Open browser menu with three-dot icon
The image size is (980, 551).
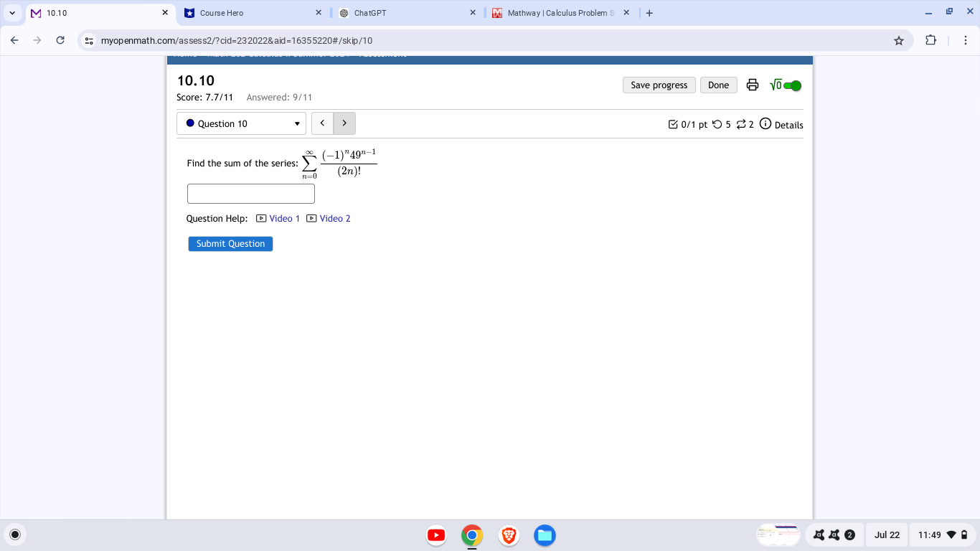(x=964, y=40)
